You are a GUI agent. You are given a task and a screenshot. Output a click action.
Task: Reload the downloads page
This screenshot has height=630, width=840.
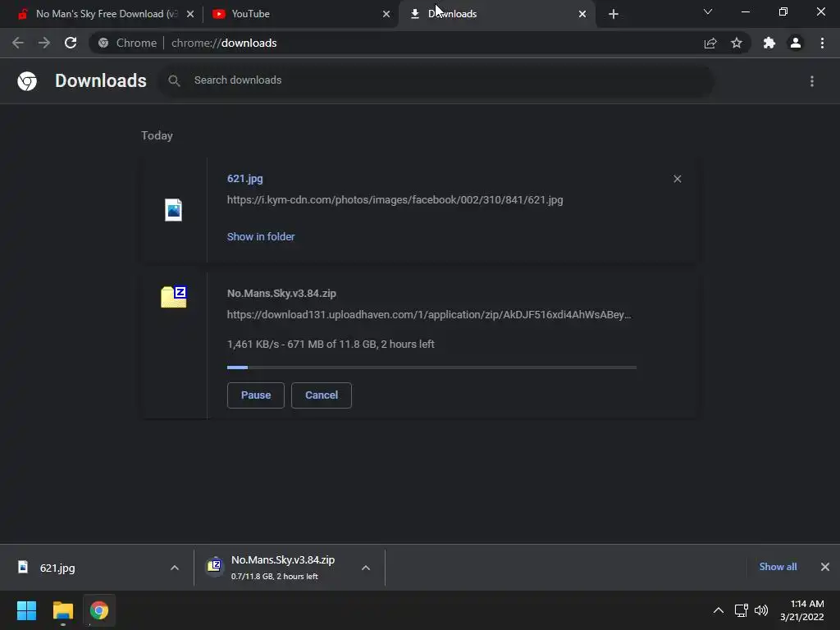[x=71, y=43]
